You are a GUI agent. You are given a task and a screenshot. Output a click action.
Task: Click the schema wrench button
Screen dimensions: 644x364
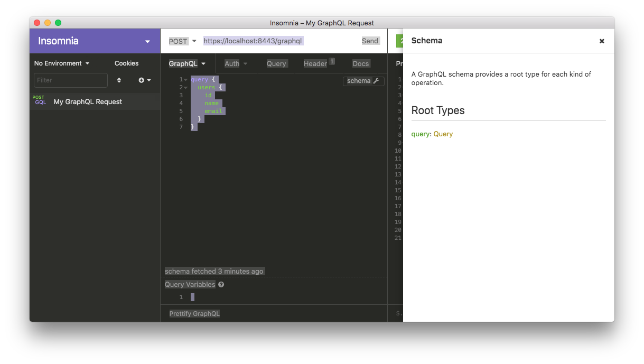(363, 81)
